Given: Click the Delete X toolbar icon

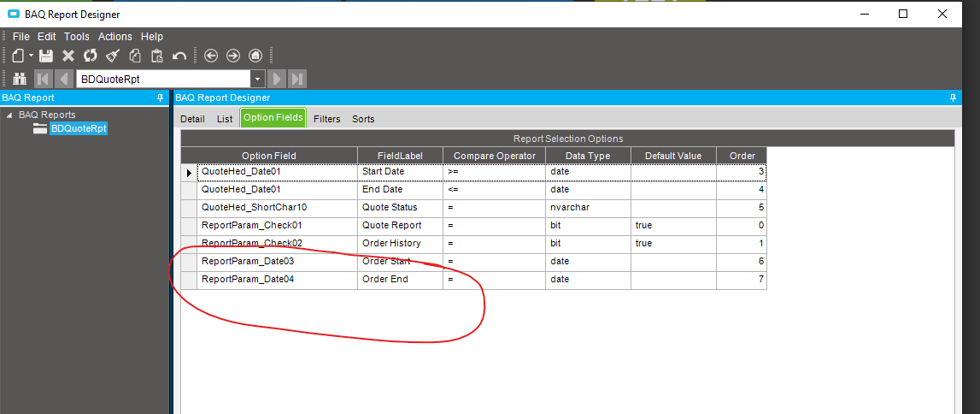Looking at the screenshot, I should pyautogui.click(x=68, y=56).
